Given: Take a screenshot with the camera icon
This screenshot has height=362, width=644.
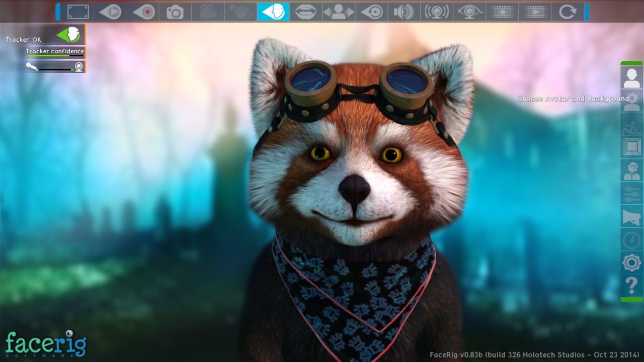Looking at the screenshot, I should click(x=176, y=12).
